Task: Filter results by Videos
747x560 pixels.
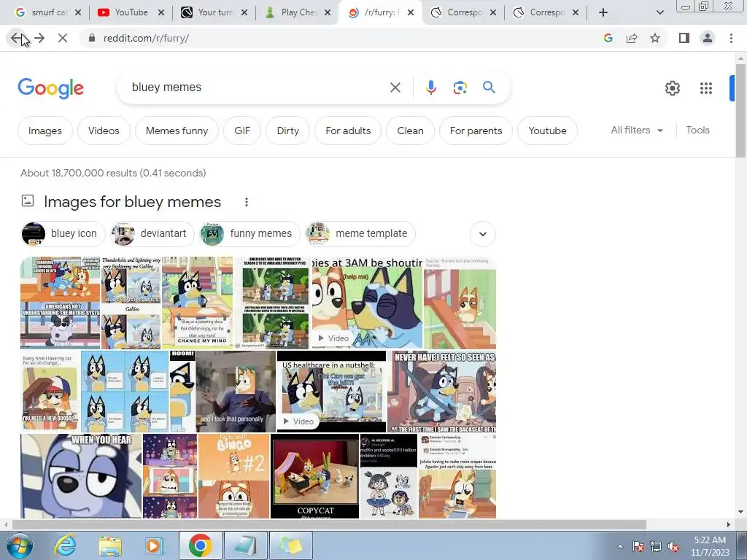Action: point(104,131)
